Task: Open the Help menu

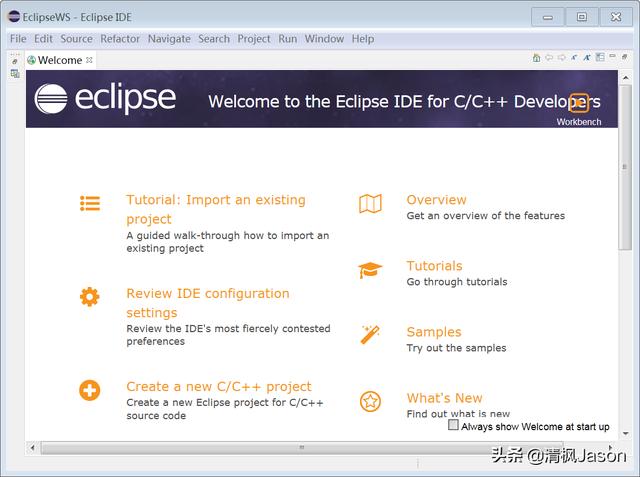Action: tap(363, 39)
